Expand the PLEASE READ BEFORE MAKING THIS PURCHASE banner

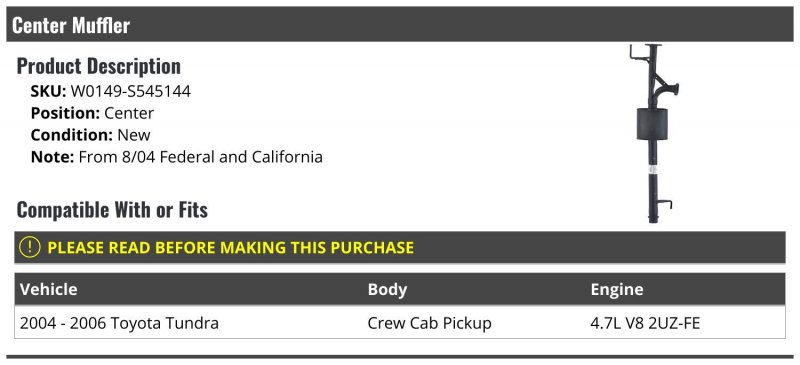[x=399, y=248]
